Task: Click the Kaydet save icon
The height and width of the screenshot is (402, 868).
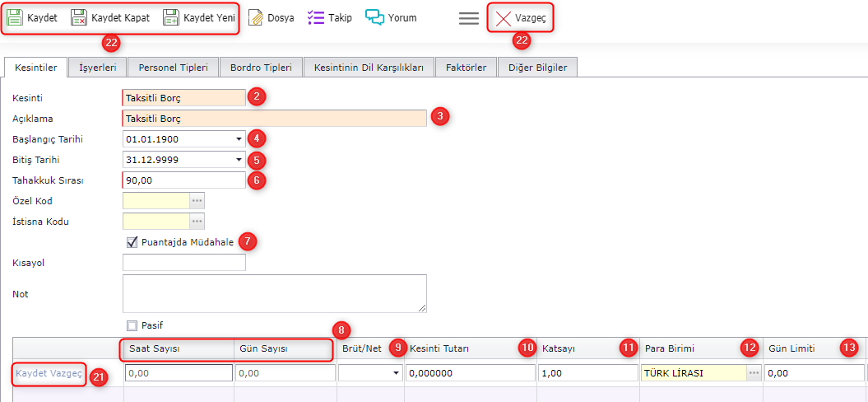Action: coord(15,17)
